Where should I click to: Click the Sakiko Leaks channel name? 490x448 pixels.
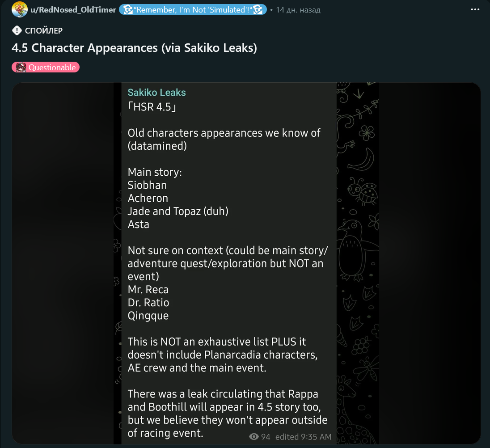click(x=156, y=93)
